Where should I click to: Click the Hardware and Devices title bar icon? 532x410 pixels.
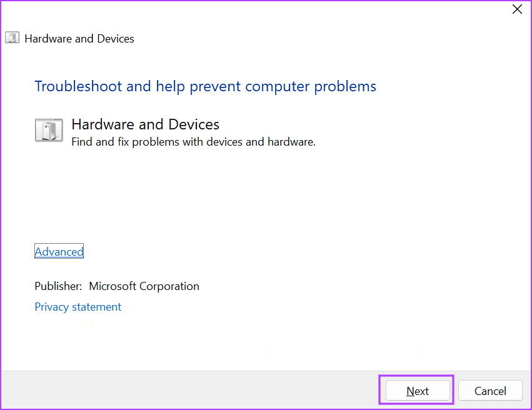12,37
